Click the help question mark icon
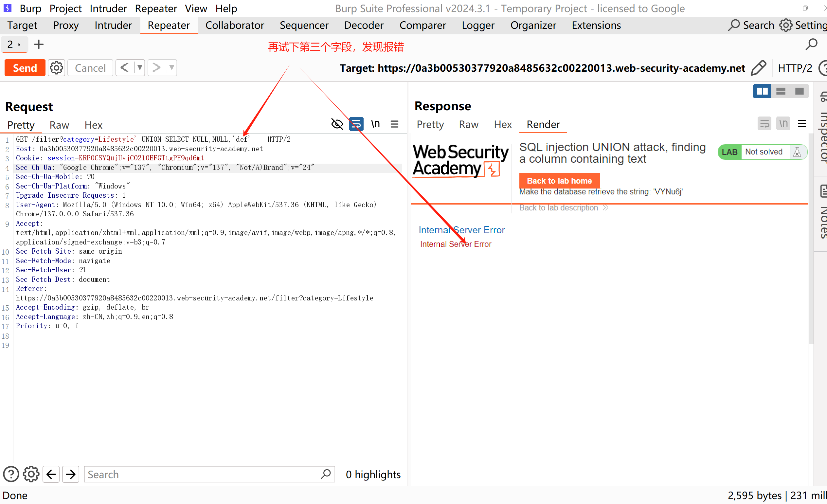827x504 pixels. pyautogui.click(x=11, y=474)
